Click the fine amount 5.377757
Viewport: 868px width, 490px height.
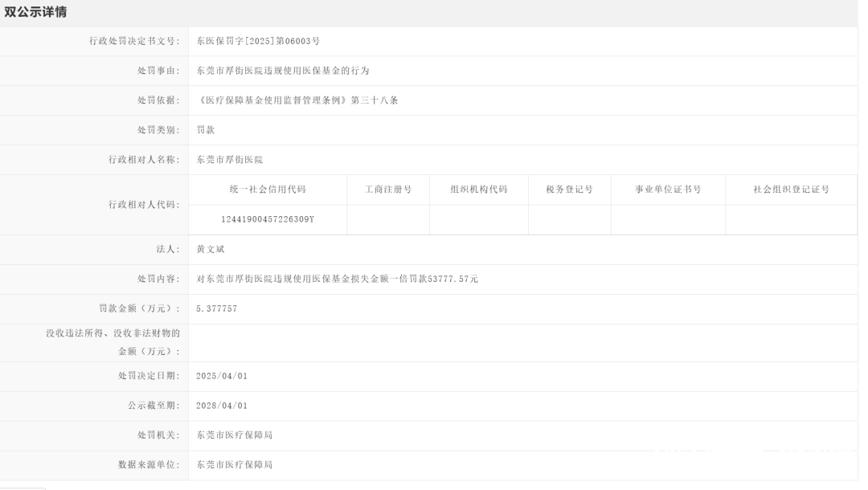(x=216, y=309)
